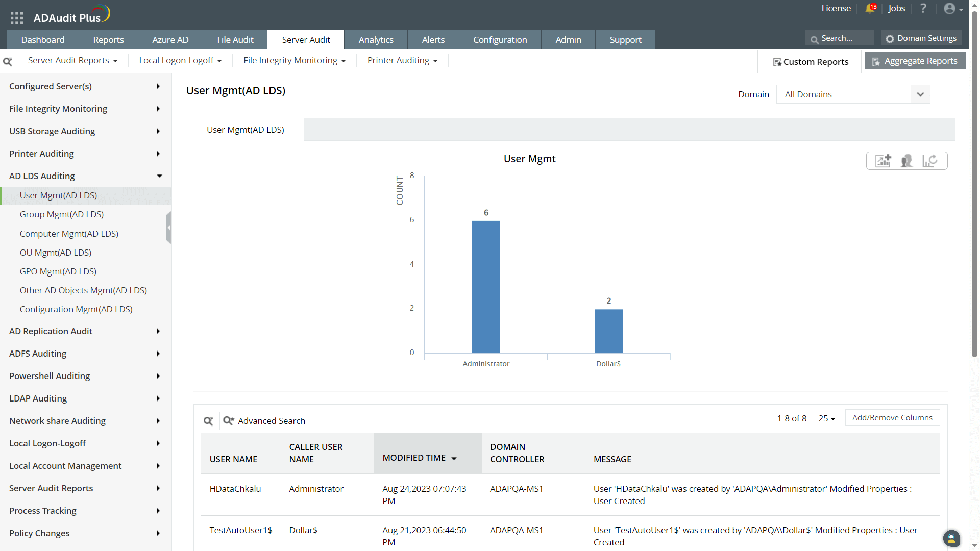Viewport: 980px width, 551px height.
Task: Click the Administrator bar in chart
Action: click(x=485, y=287)
